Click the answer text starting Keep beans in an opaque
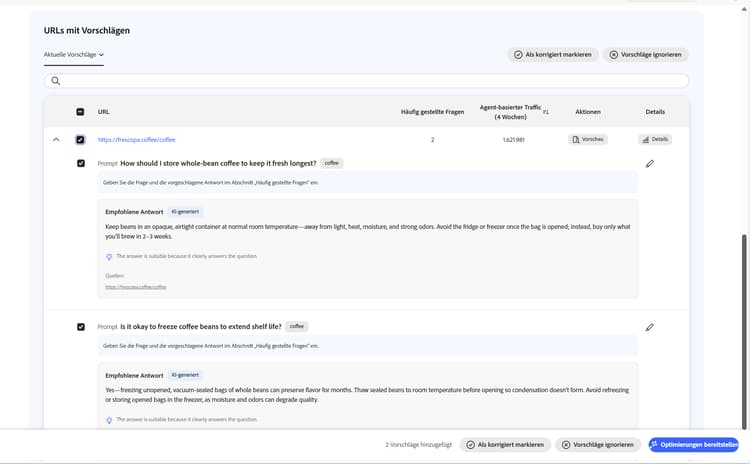 click(x=368, y=232)
